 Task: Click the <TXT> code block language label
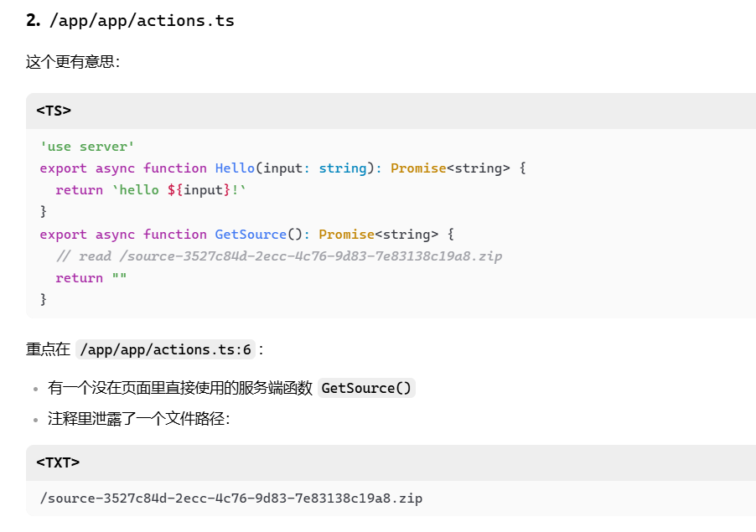(x=58, y=462)
